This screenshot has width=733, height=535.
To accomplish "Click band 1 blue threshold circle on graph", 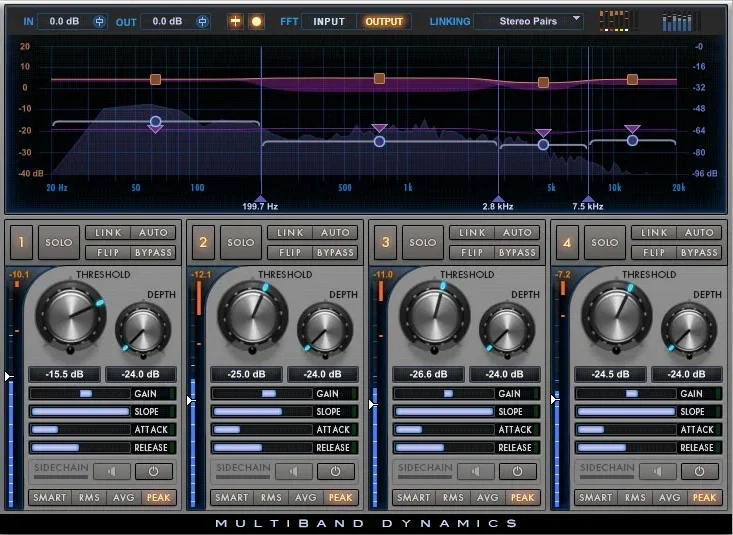I will (156, 122).
